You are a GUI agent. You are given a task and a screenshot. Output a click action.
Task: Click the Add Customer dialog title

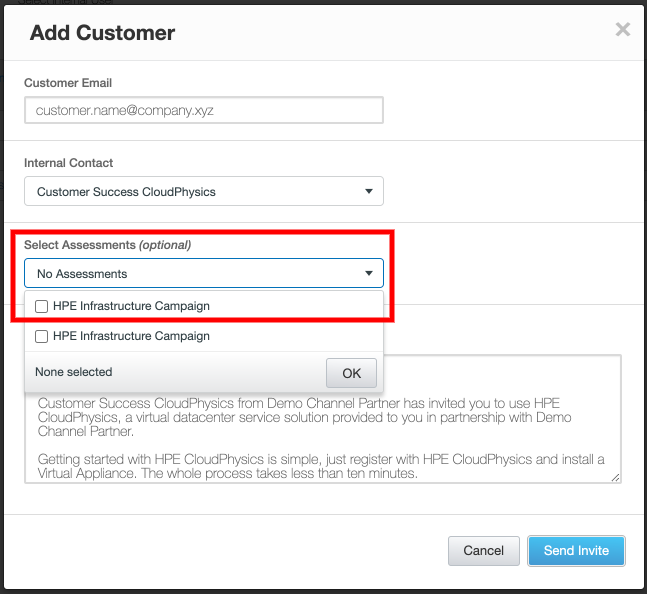coord(102,33)
